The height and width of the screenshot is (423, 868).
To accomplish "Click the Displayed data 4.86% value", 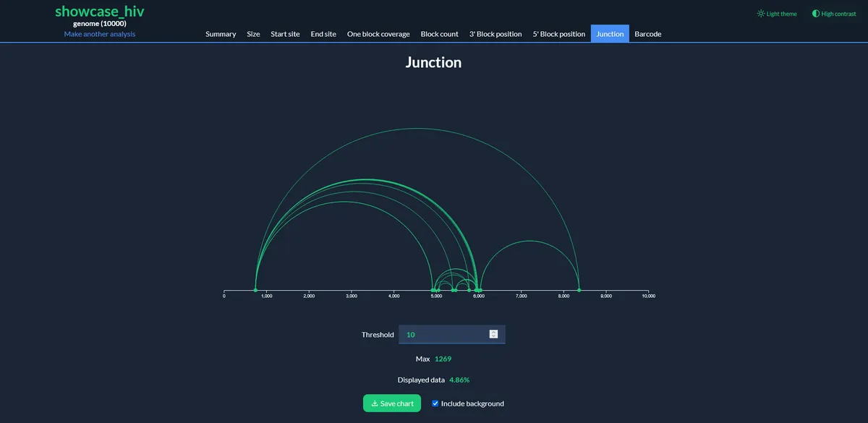I will [x=459, y=380].
